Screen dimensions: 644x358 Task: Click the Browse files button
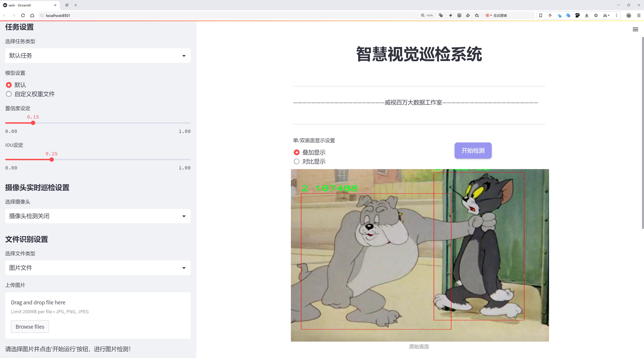coord(30,326)
